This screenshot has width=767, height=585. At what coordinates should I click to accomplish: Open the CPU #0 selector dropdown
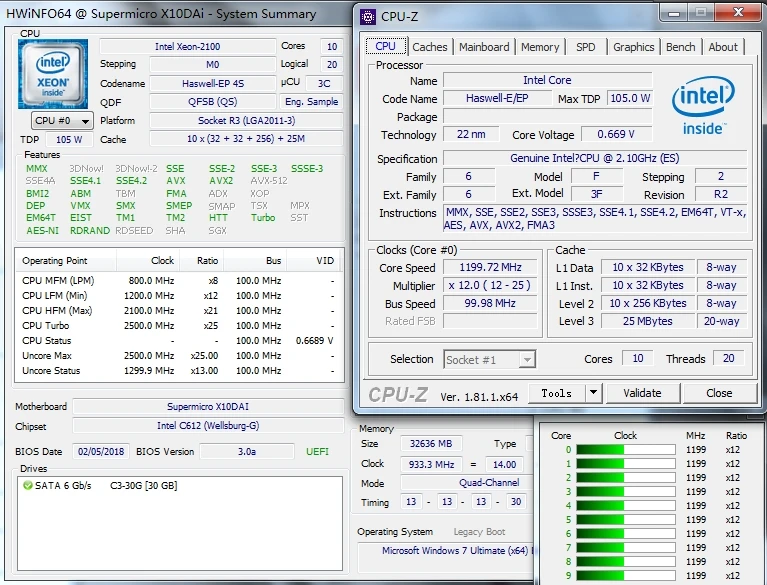point(62,121)
